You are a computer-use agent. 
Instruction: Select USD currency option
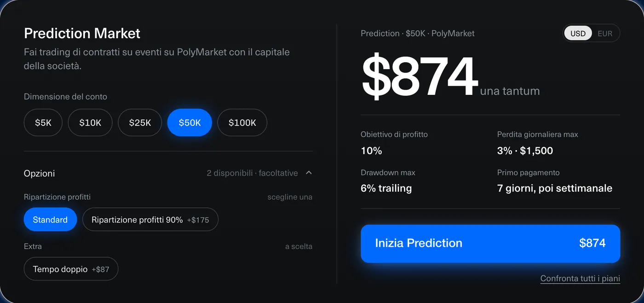[578, 33]
